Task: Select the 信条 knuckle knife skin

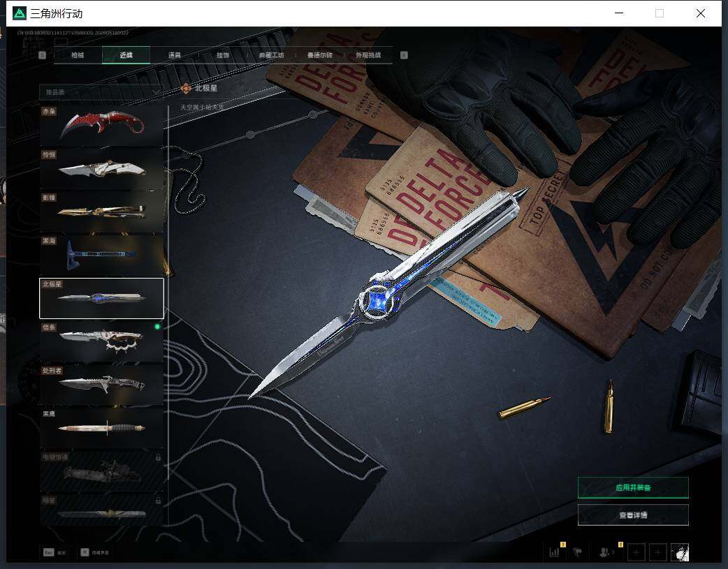Action: (102, 341)
